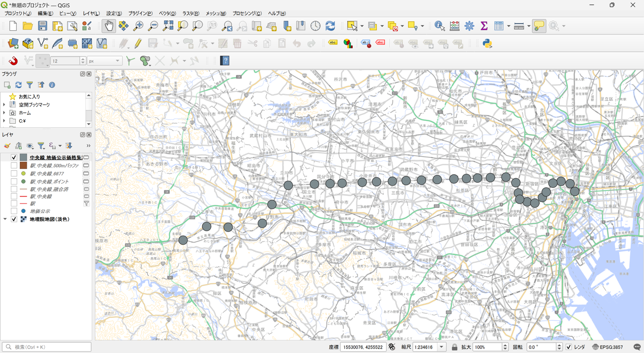644x353 pixels.
Task: Enable the 駅_中央線_500mバッファ layer checkbox
Action: click(x=14, y=165)
